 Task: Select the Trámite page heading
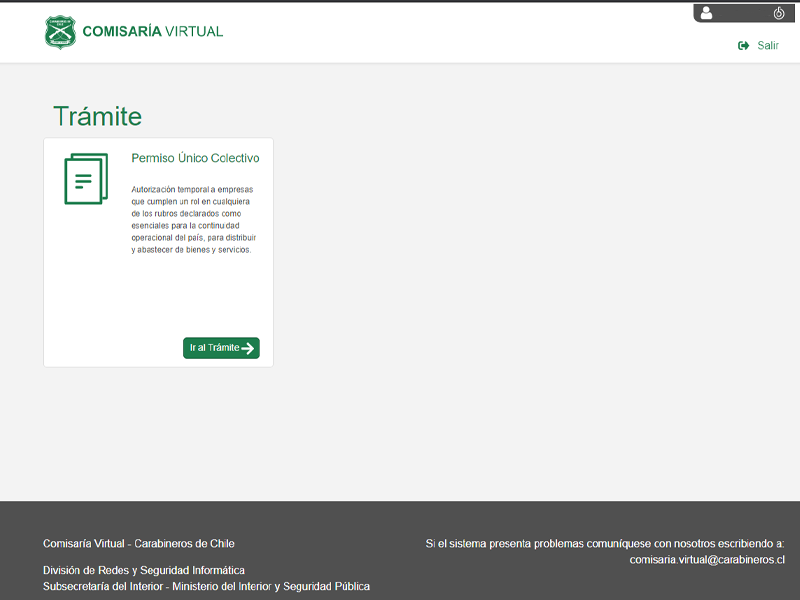(x=97, y=116)
